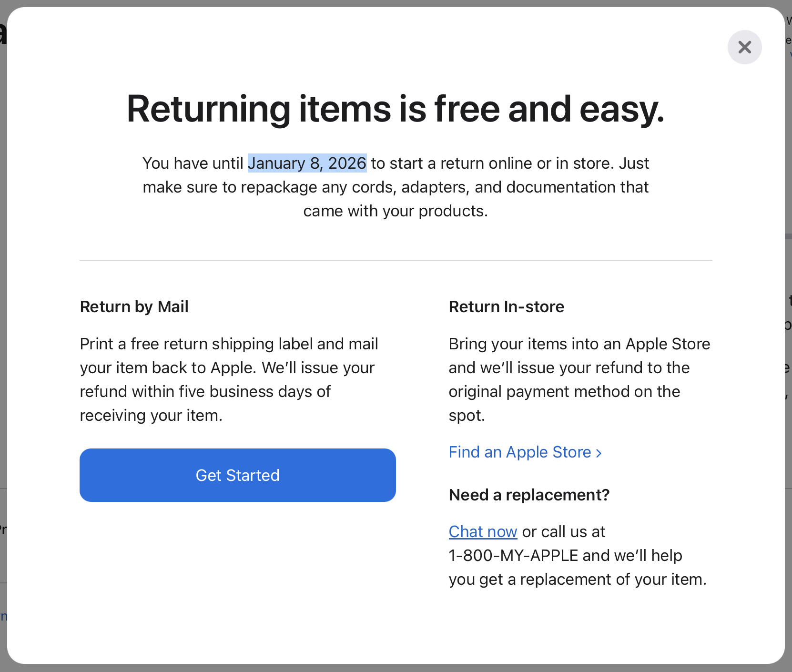Screen dimensions: 792x672
Task: Close the returns dialog with the X icon
Action: 744,47
